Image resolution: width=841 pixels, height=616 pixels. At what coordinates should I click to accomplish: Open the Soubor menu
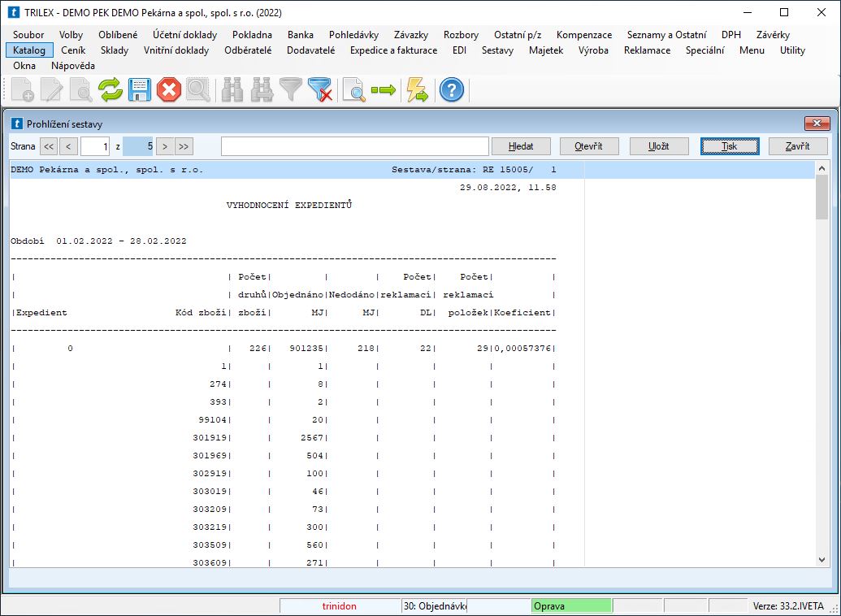[x=29, y=35]
